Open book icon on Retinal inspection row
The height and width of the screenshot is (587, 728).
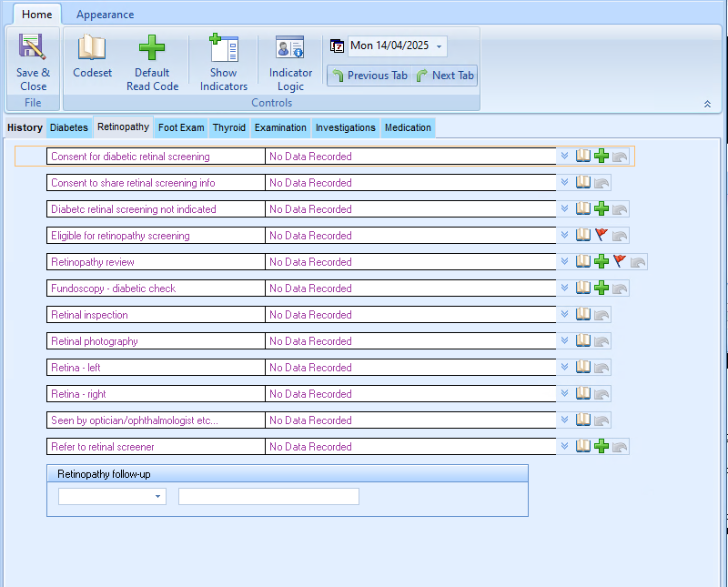tap(583, 314)
